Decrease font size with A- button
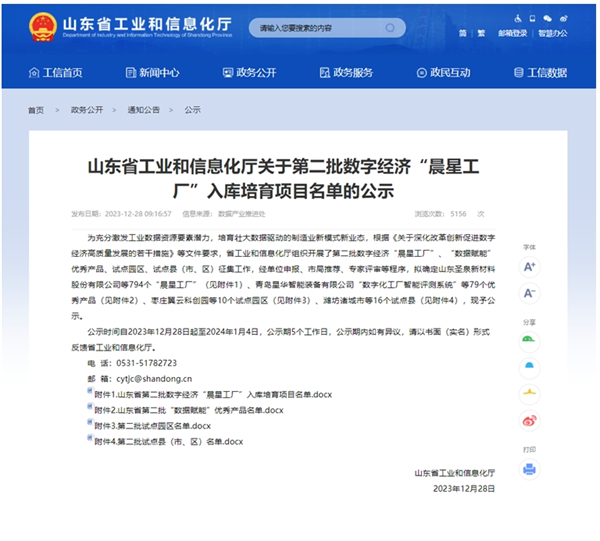Viewport: 600px width, 541px height. tap(529, 293)
